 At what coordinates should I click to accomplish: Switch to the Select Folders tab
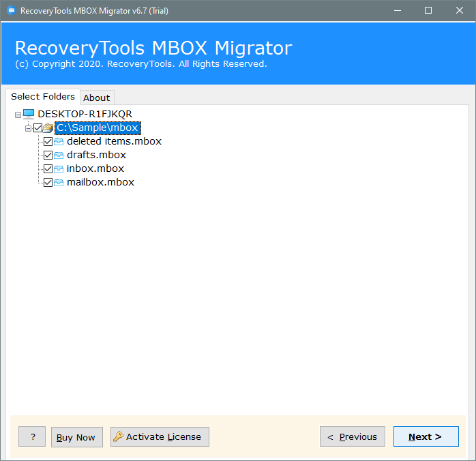pos(43,97)
